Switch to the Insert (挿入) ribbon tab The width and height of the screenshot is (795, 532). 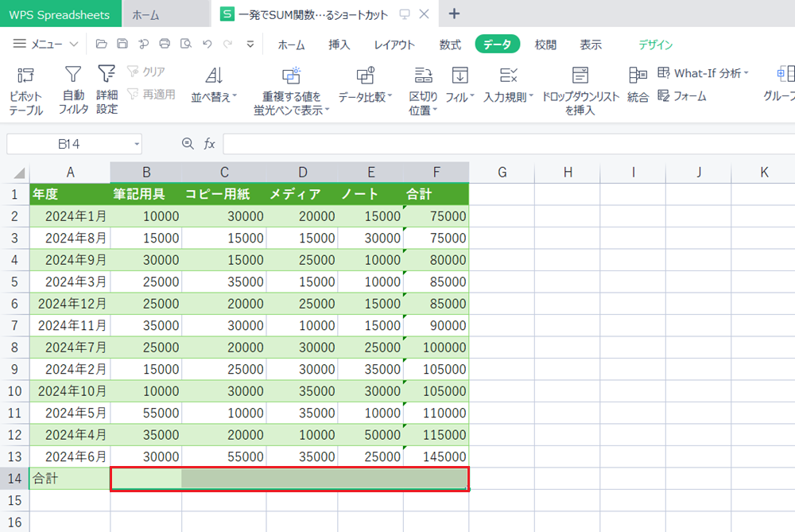[x=339, y=45]
